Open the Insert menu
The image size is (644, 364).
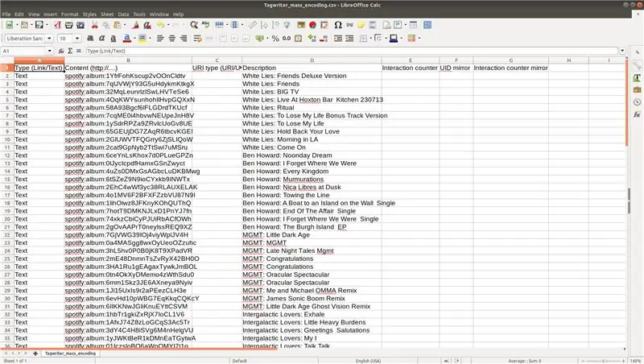click(50, 14)
